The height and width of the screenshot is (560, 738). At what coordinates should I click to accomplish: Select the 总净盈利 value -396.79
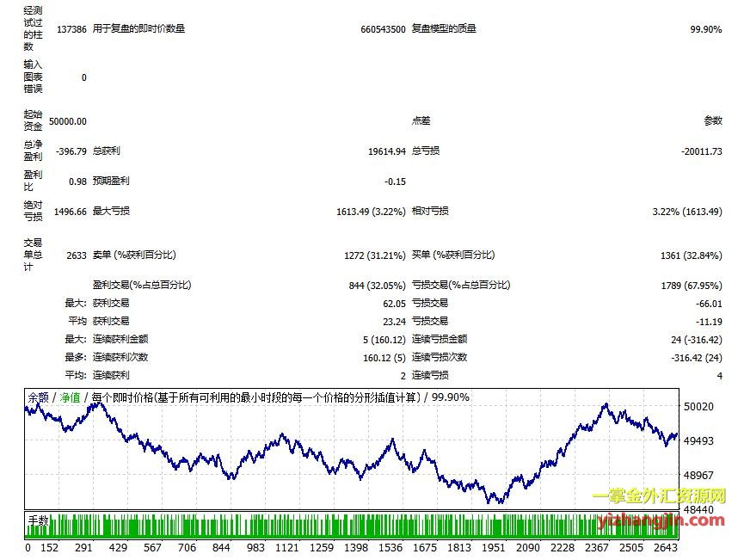pyautogui.click(x=71, y=151)
